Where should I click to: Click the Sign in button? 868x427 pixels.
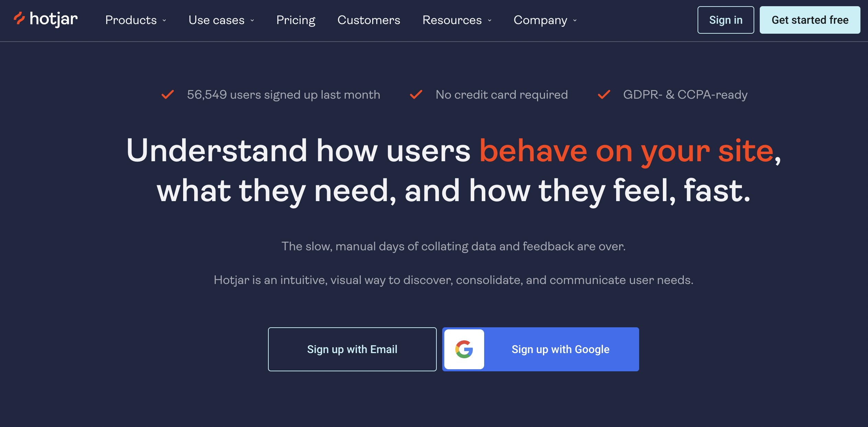(x=726, y=20)
